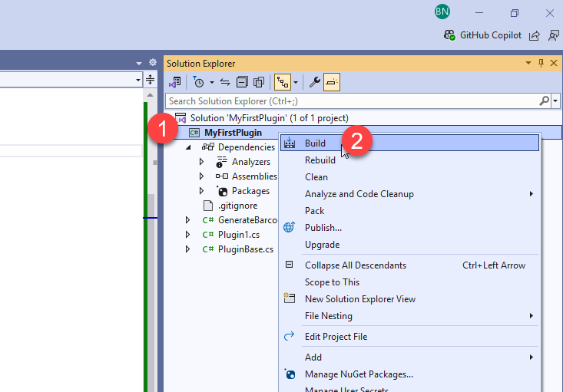The width and height of the screenshot is (563, 392).
Task: Open Analyze and Code Cleanup submenu
Action: click(x=409, y=193)
